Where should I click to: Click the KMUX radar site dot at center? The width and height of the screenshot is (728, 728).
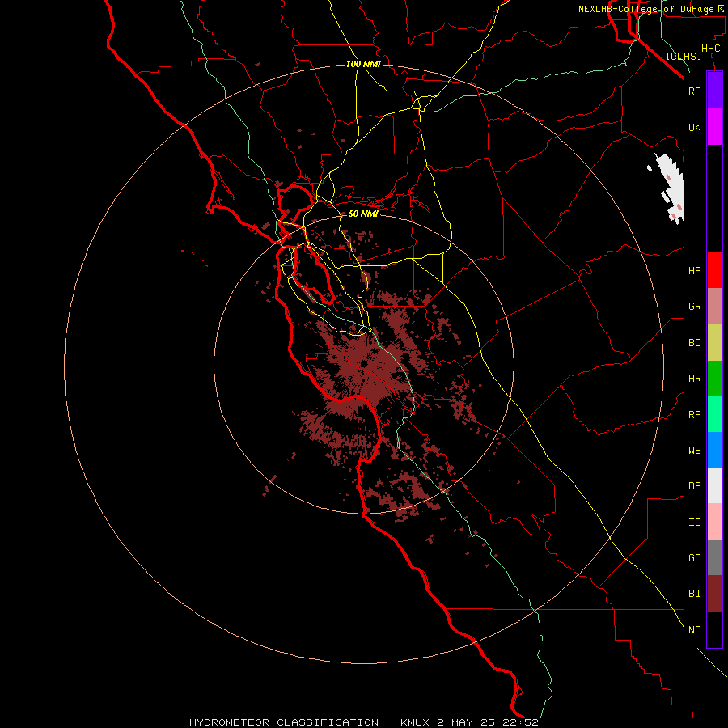coord(363,363)
